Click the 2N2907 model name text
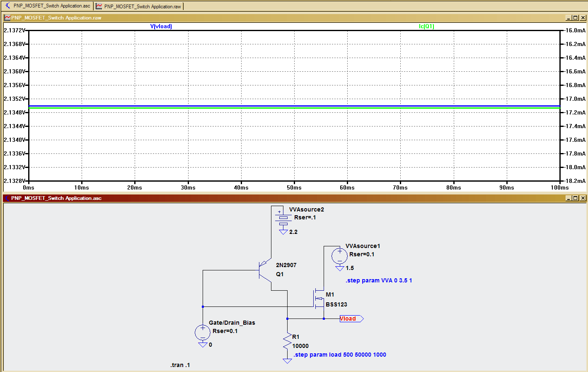Image resolution: width=588 pixels, height=372 pixels. pos(286,265)
